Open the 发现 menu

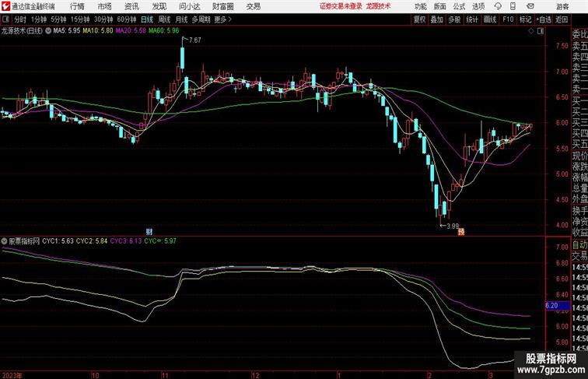tap(159, 6)
